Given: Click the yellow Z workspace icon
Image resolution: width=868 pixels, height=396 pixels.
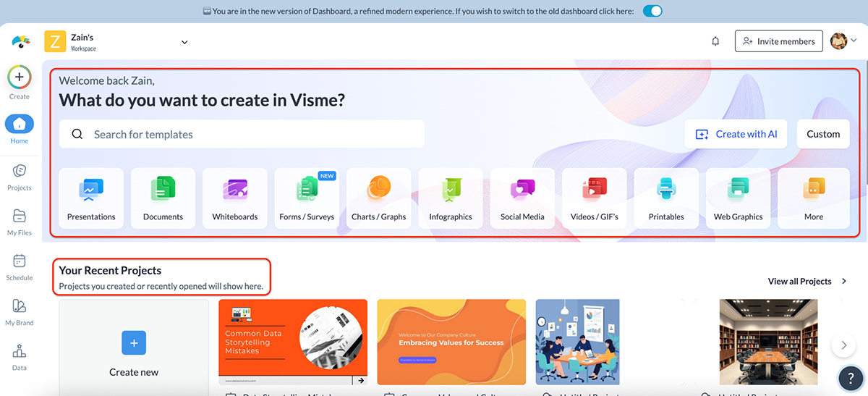Looking at the screenshot, I should tap(56, 41).
